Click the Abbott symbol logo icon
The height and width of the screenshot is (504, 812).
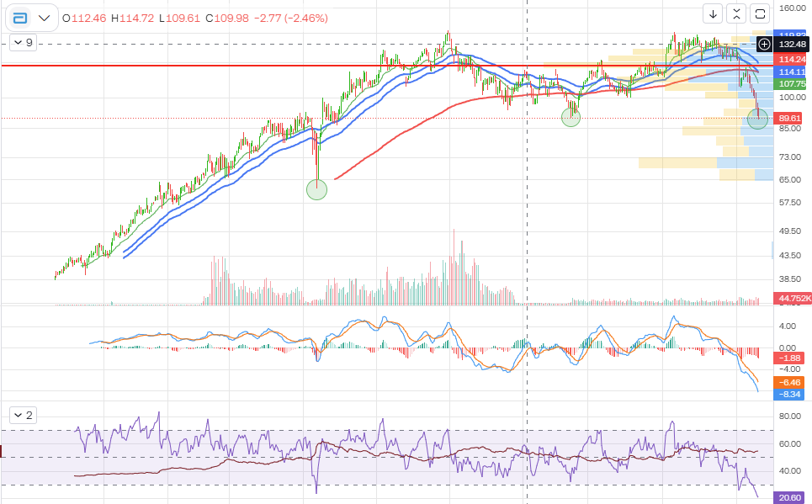[x=19, y=19]
